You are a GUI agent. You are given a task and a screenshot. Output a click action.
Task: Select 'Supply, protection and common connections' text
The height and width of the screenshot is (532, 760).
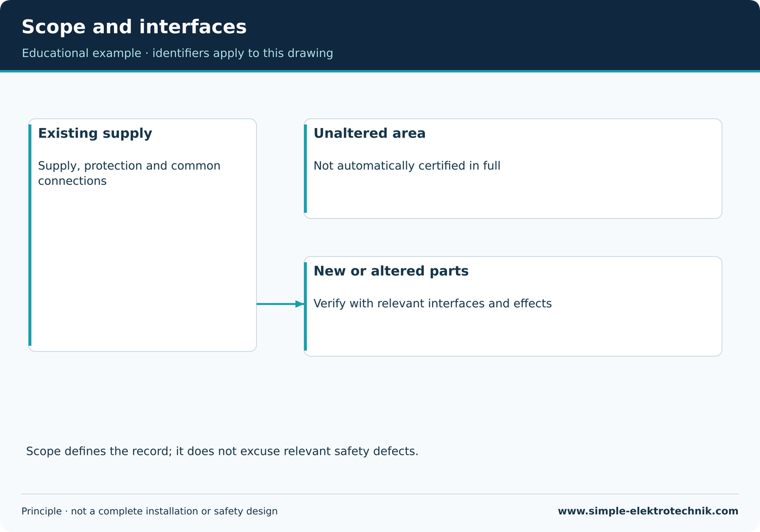pos(129,174)
